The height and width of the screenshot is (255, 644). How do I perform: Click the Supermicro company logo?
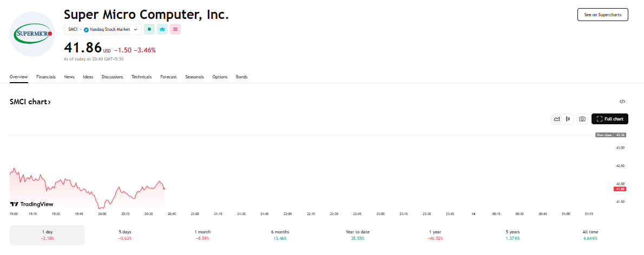click(x=32, y=33)
